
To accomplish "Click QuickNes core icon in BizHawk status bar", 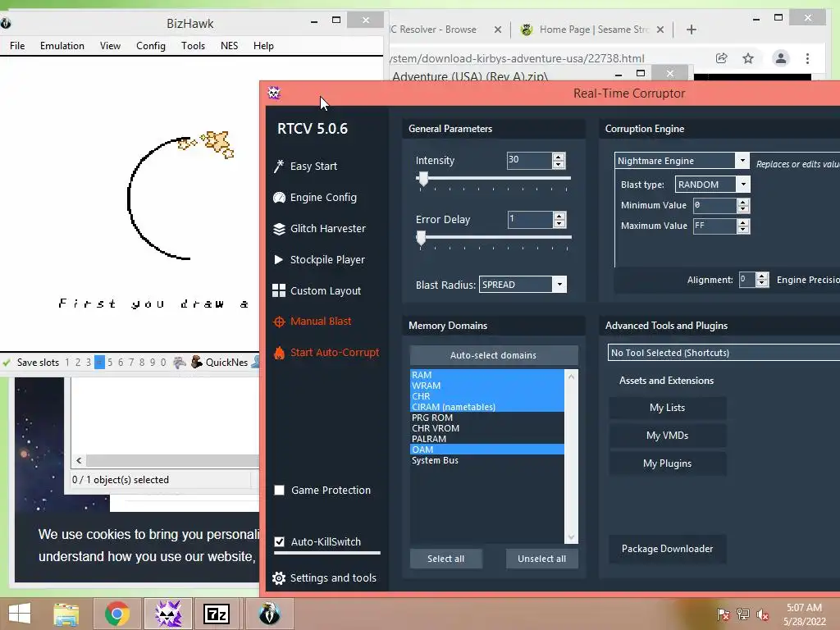I will coord(197,362).
